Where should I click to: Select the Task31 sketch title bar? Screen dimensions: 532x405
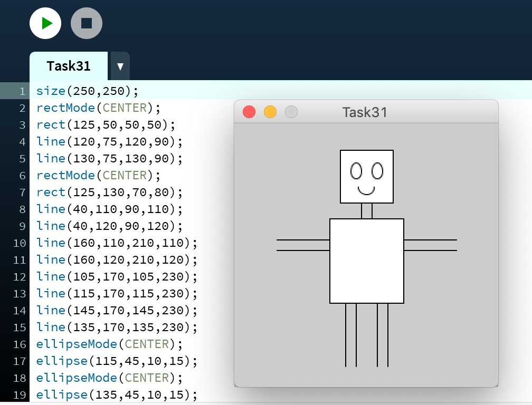[x=365, y=112]
